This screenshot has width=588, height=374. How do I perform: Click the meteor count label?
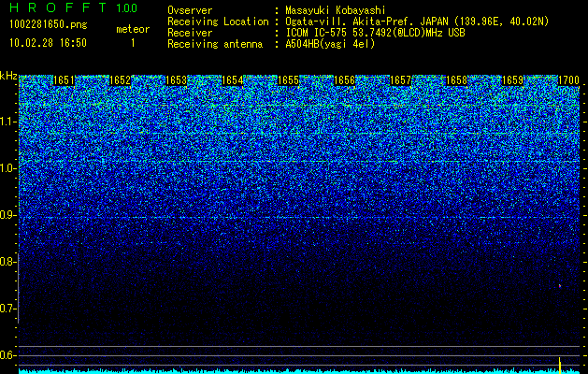point(133,29)
